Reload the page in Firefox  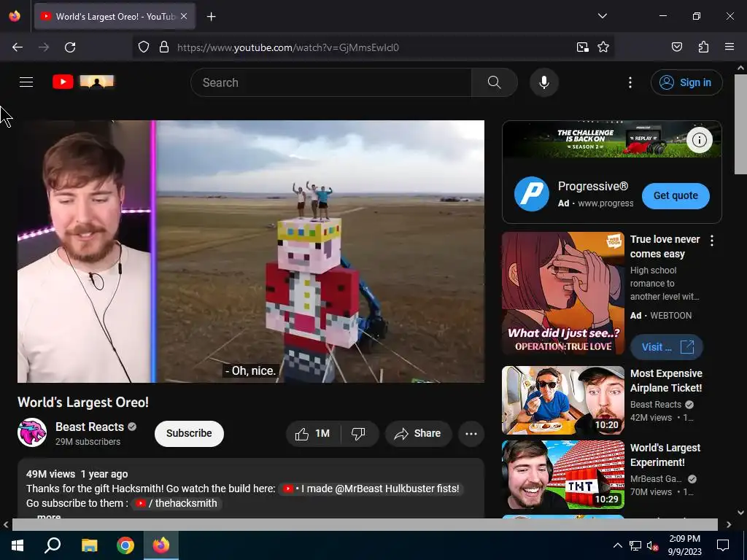click(x=70, y=47)
